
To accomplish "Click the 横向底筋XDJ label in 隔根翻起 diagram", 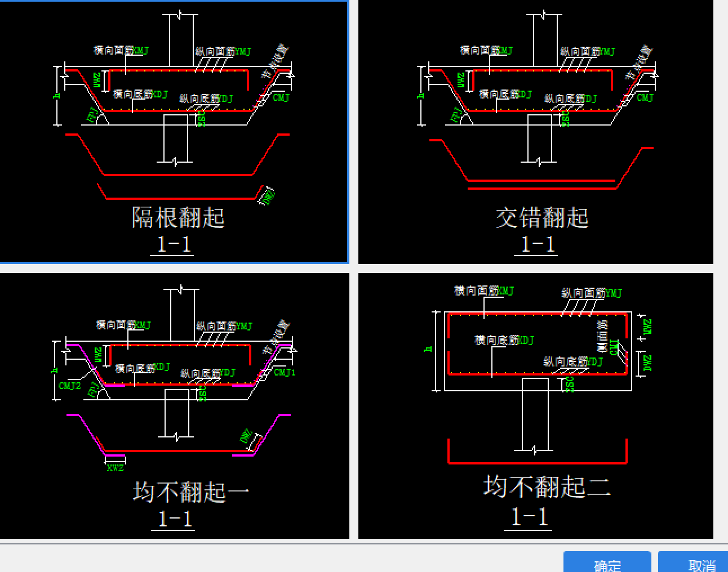I will click(140, 94).
